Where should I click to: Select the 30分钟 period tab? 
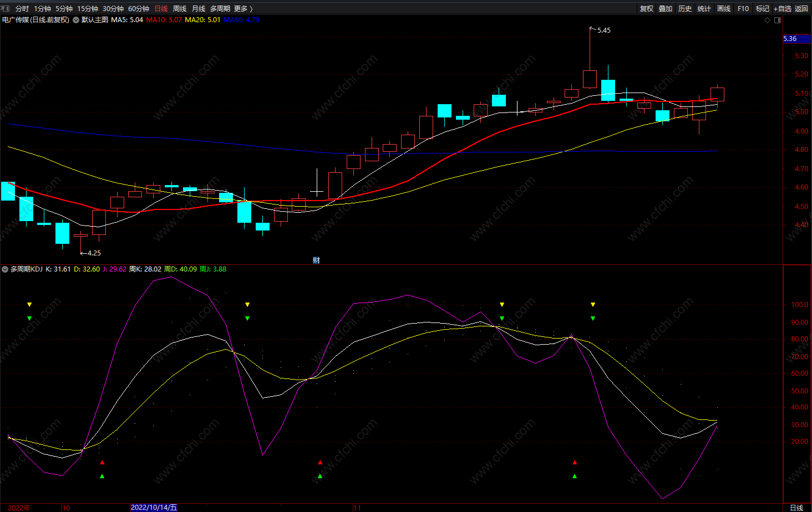pos(113,9)
